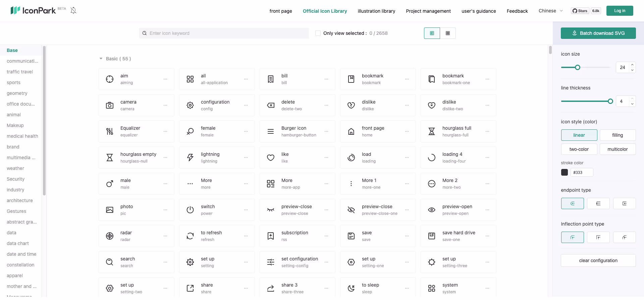The width and height of the screenshot is (644, 300).
Task: Select the filling icon style
Action: tap(618, 135)
